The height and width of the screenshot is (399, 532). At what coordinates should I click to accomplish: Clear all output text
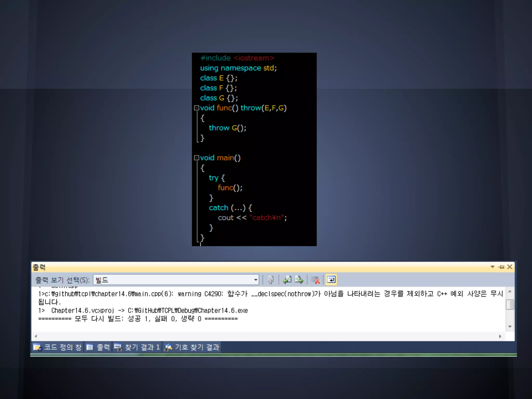[315, 280]
